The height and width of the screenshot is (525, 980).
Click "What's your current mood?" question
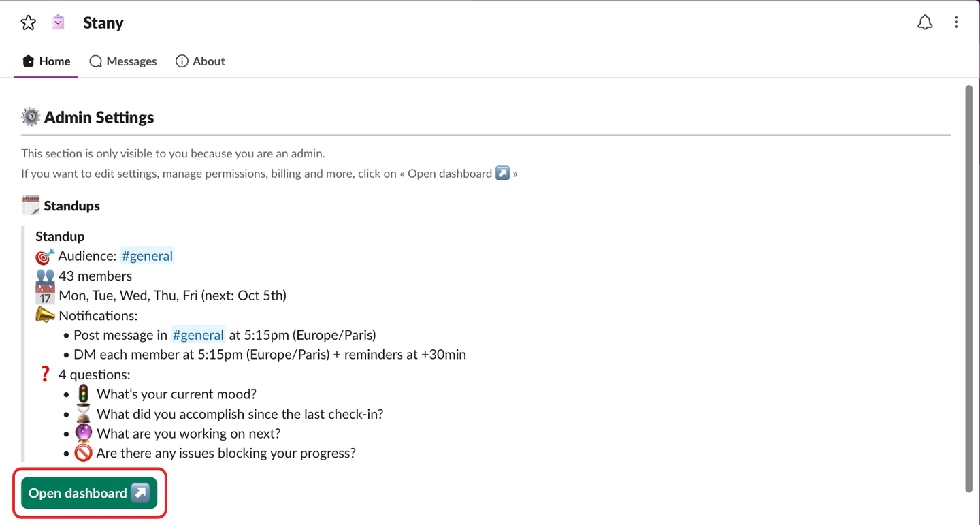[176, 394]
